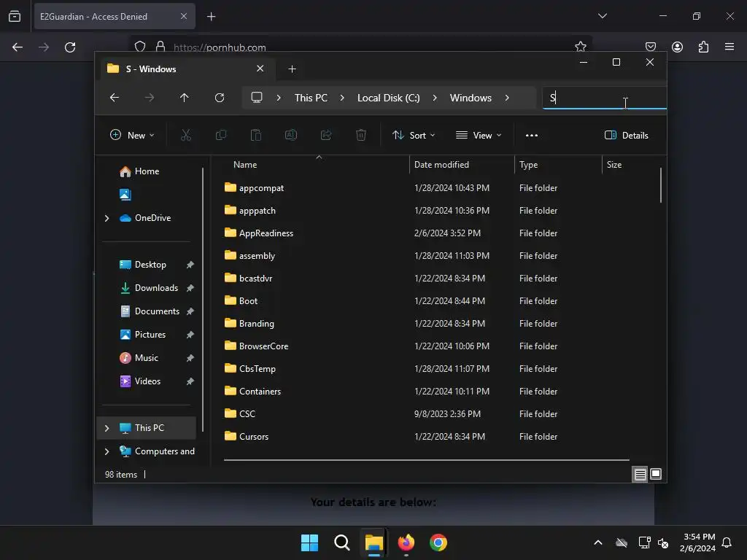
Task: Open the New dropdown menu
Action: (132, 135)
